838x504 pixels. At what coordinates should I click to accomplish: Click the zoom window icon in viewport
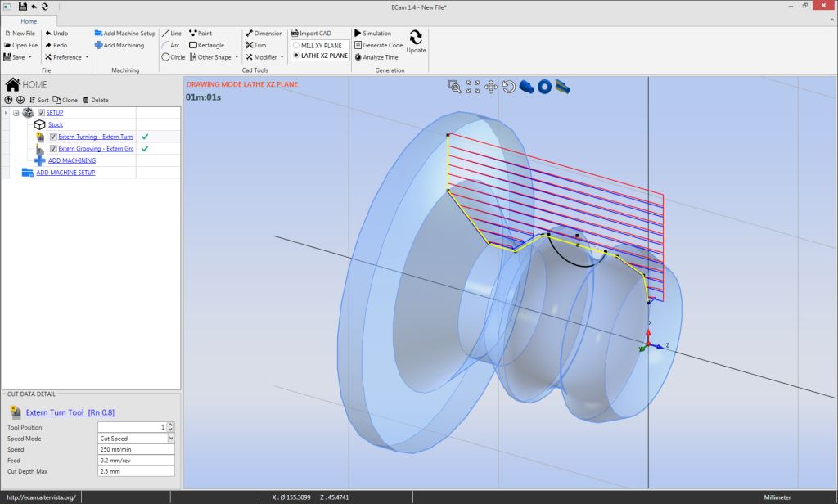coord(455,86)
